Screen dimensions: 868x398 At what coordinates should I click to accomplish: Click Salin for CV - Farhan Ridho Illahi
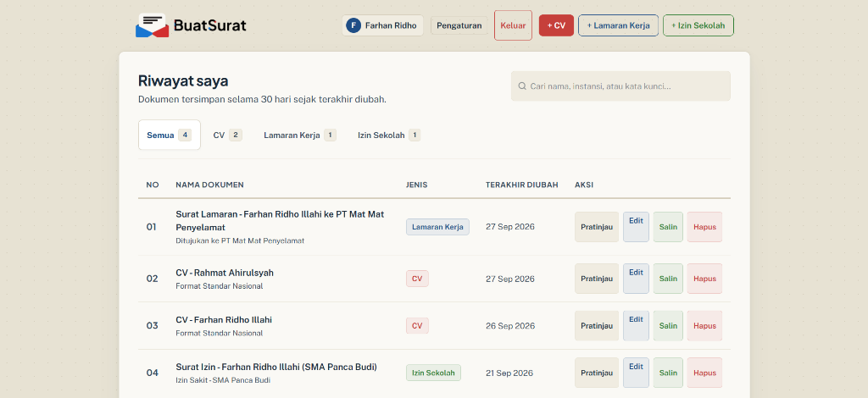(x=668, y=325)
